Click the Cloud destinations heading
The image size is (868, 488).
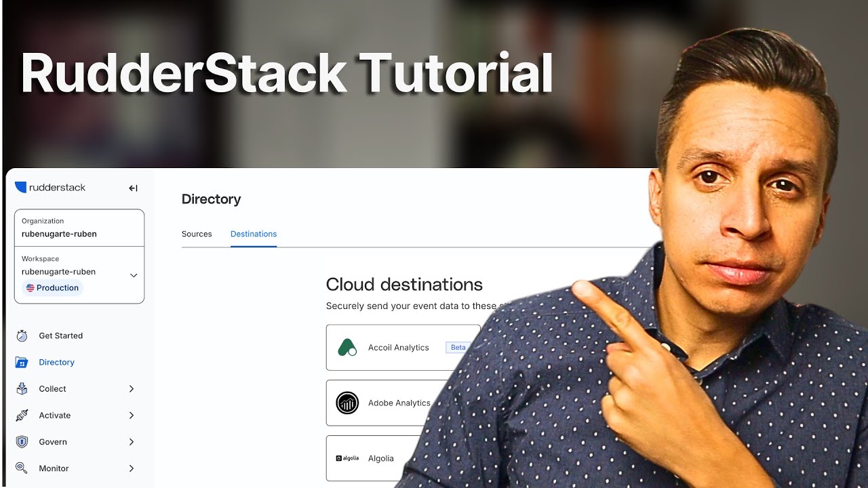pyautogui.click(x=404, y=285)
